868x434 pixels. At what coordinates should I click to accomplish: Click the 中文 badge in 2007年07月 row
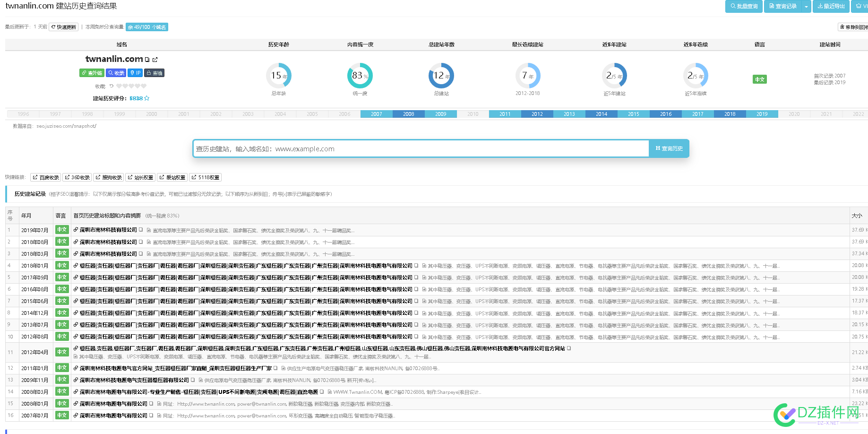[62, 415]
